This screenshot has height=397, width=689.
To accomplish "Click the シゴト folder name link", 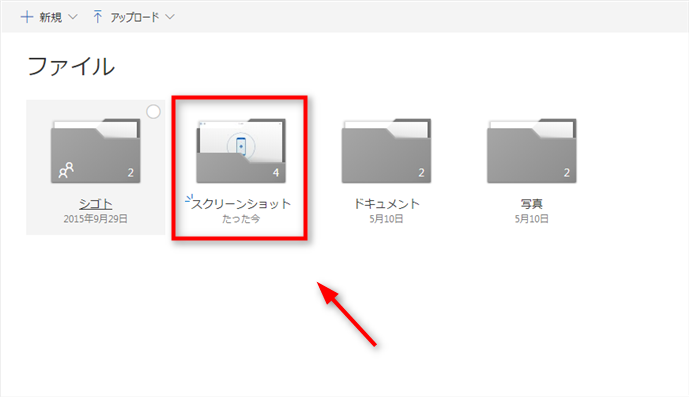I will pyautogui.click(x=95, y=204).
